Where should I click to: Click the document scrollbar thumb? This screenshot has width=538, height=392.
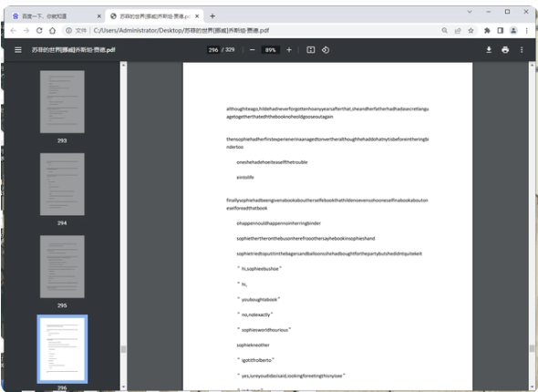click(533, 348)
